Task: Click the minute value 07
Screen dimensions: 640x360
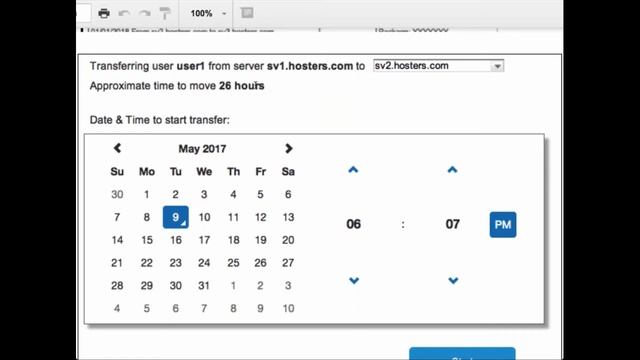Action: point(453,224)
